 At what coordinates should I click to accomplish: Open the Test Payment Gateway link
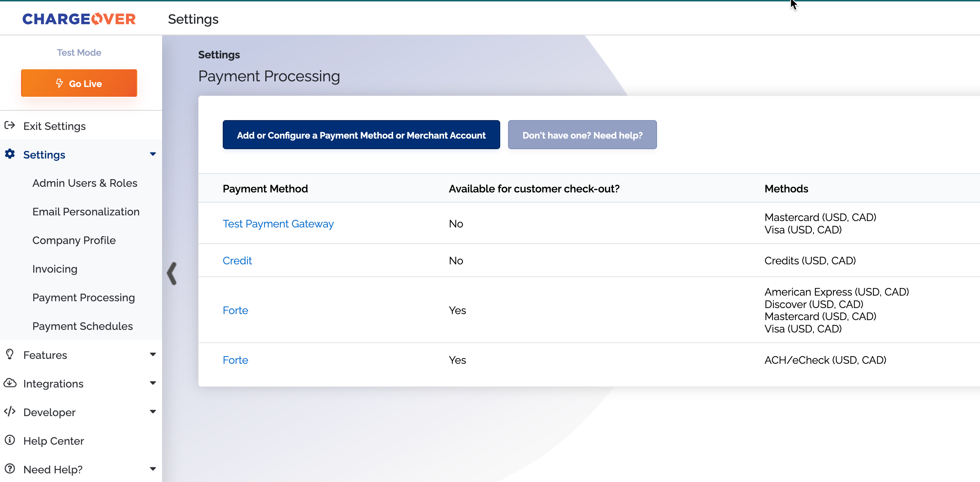278,224
